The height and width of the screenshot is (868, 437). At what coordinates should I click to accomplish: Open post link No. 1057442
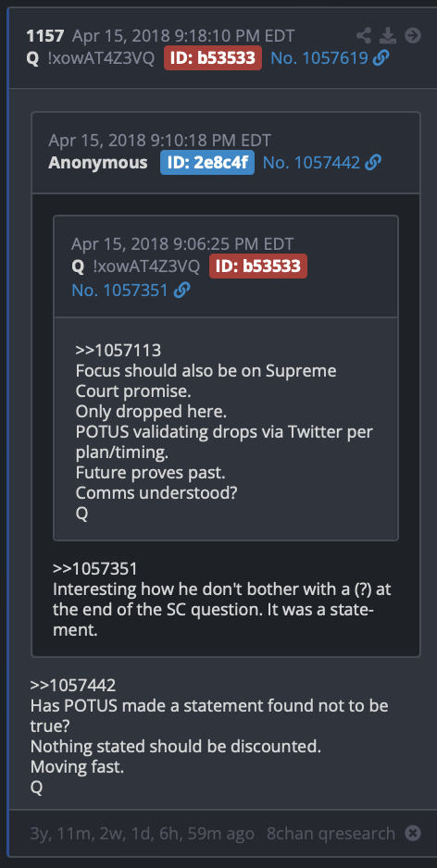pyautogui.click(x=311, y=163)
